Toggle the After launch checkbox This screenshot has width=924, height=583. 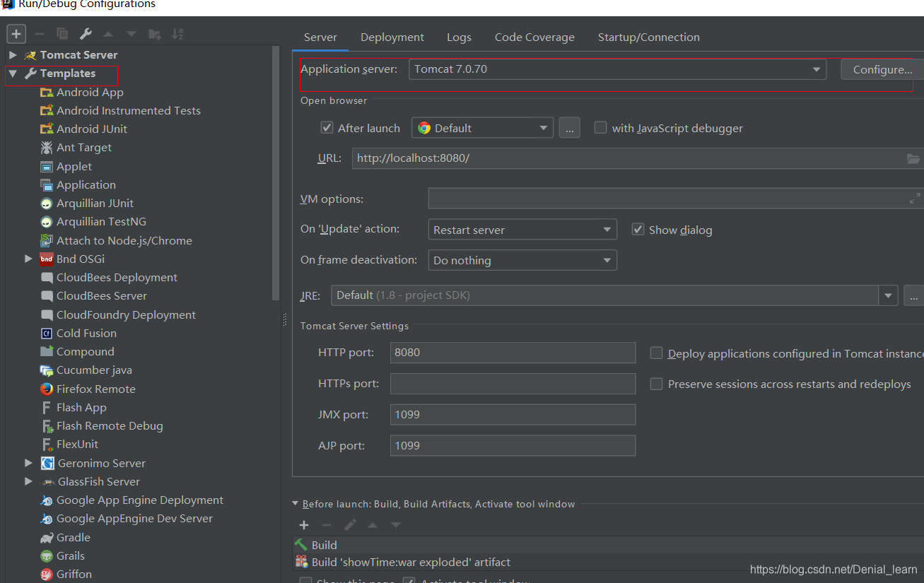tap(327, 128)
